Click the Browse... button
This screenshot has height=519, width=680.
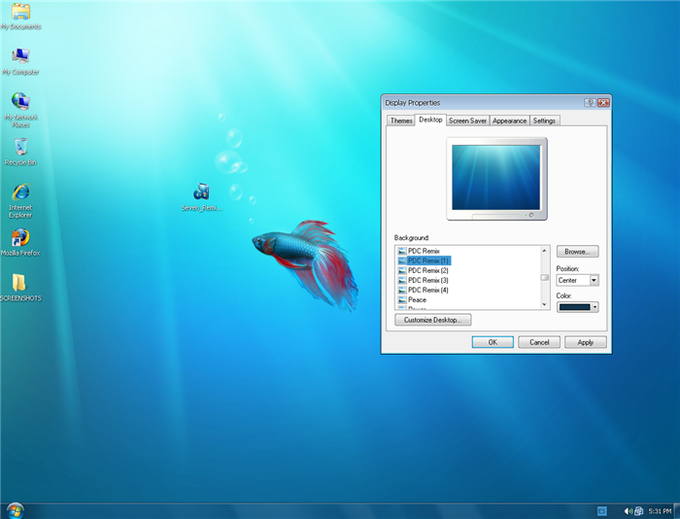[x=577, y=251]
